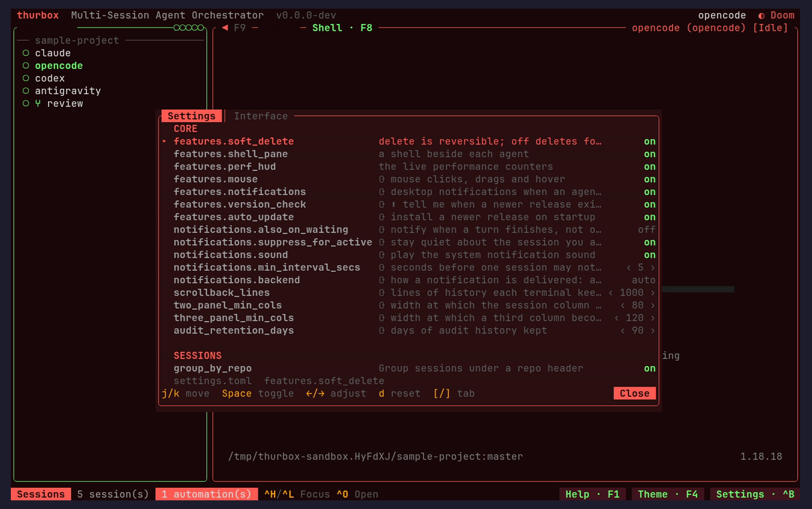Toggle the features.notifications on value
Image resolution: width=812 pixels, height=509 pixels.
(x=650, y=192)
